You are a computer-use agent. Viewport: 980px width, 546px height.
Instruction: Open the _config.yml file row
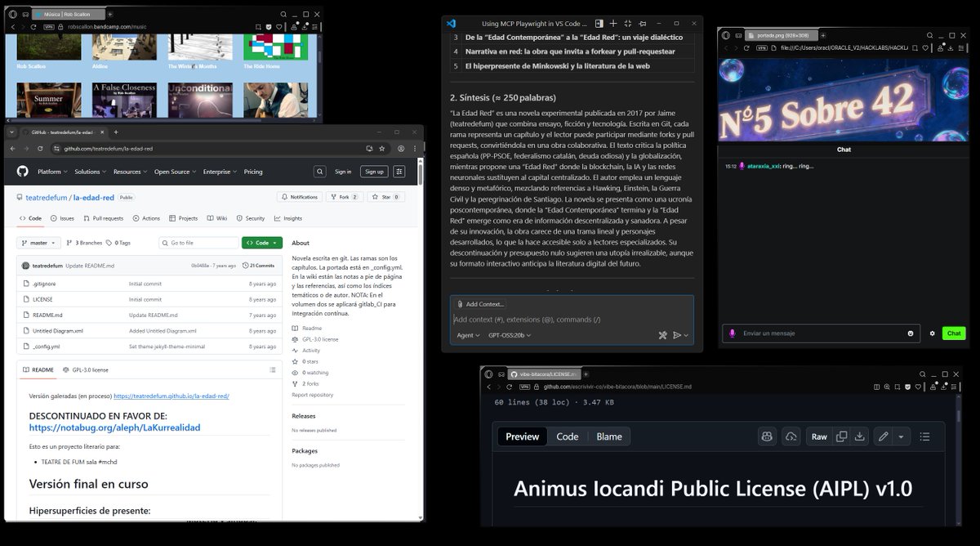pyautogui.click(x=149, y=347)
